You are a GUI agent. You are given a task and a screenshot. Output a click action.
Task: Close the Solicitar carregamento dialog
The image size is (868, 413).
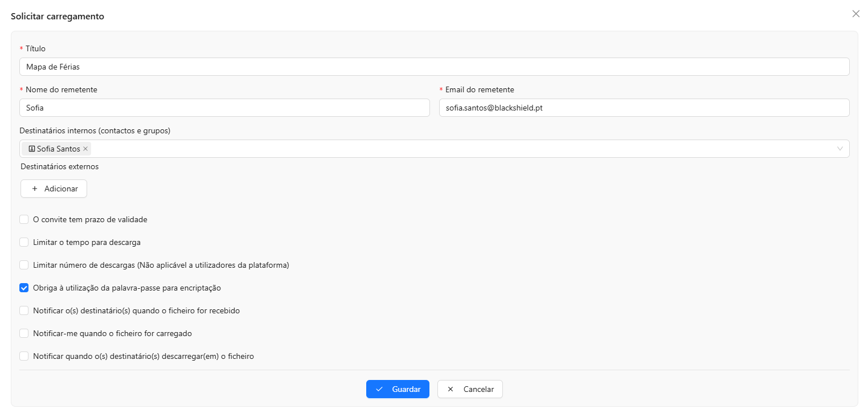(855, 14)
